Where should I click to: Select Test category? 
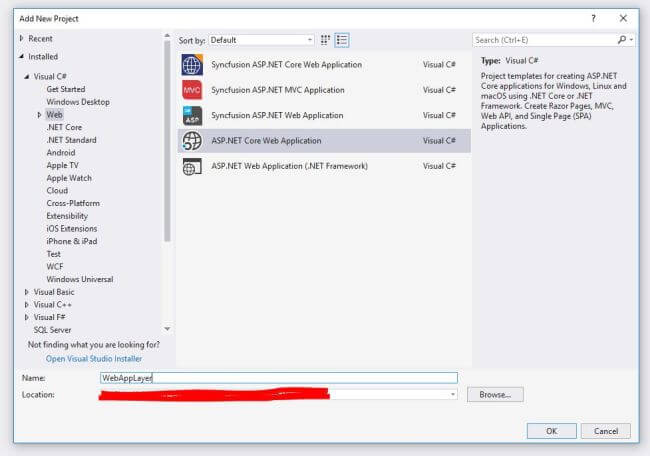point(53,254)
